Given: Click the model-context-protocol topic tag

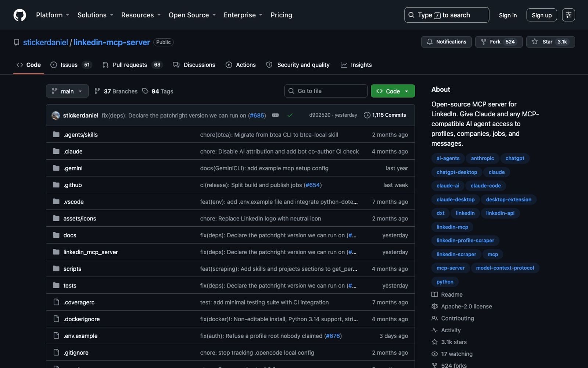Looking at the screenshot, I should (505, 268).
